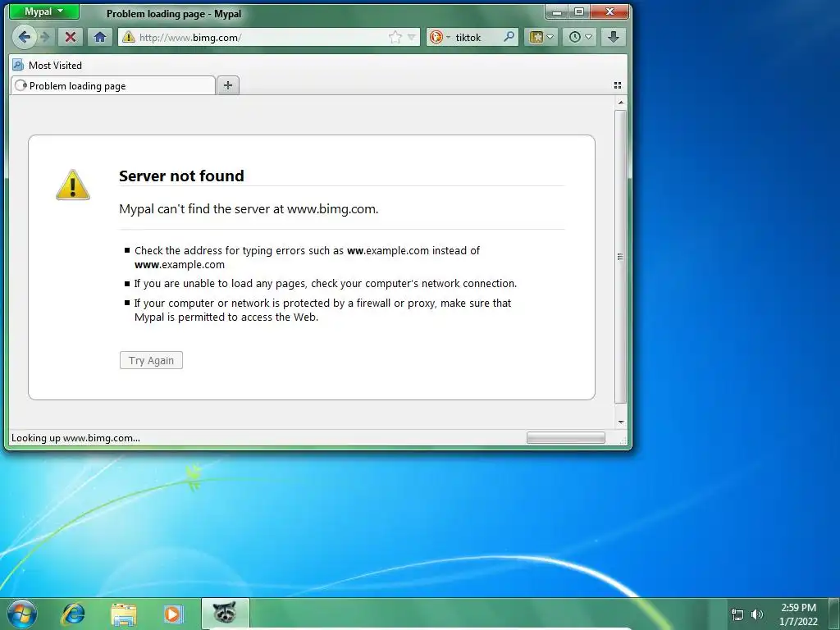Focus the address bar showing www.bimg.com
This screenshot has height=630, width=840.
click(x=261, y=37)
